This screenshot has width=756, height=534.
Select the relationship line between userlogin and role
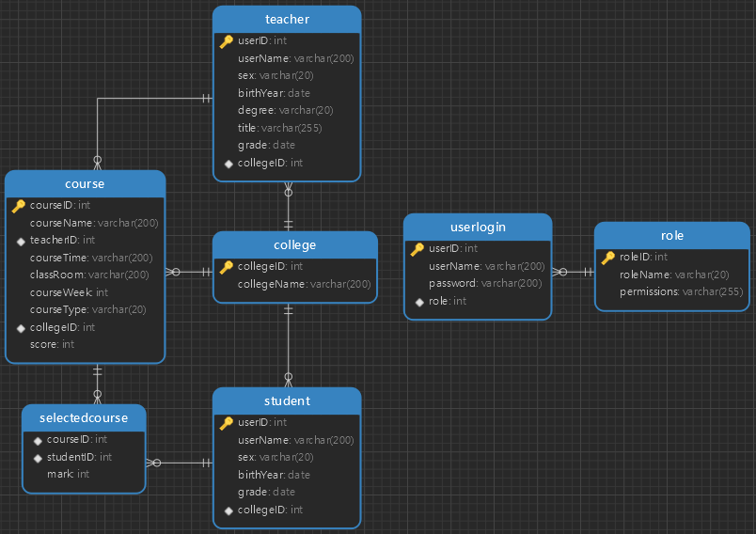point(574,272)
